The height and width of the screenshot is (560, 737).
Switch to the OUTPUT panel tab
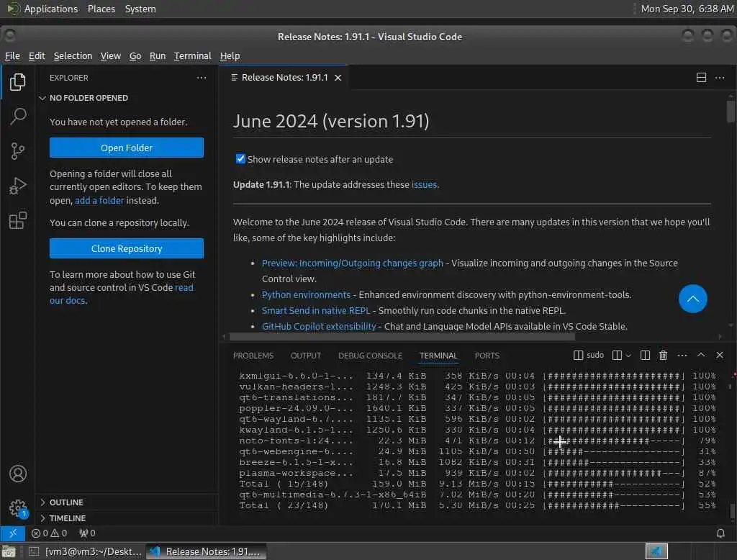pyautogui.click(x=305, y=356)
